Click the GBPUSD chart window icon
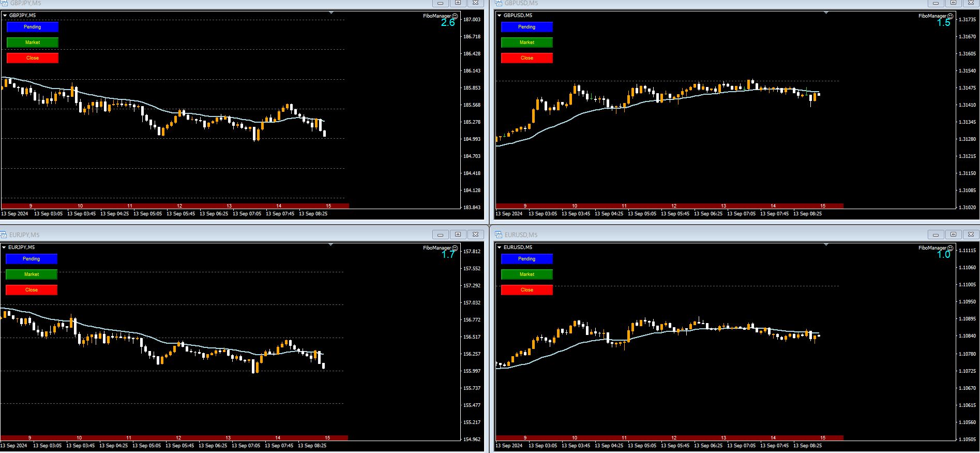This screenshot has width=980, height=453. click(x=499, y=3)
